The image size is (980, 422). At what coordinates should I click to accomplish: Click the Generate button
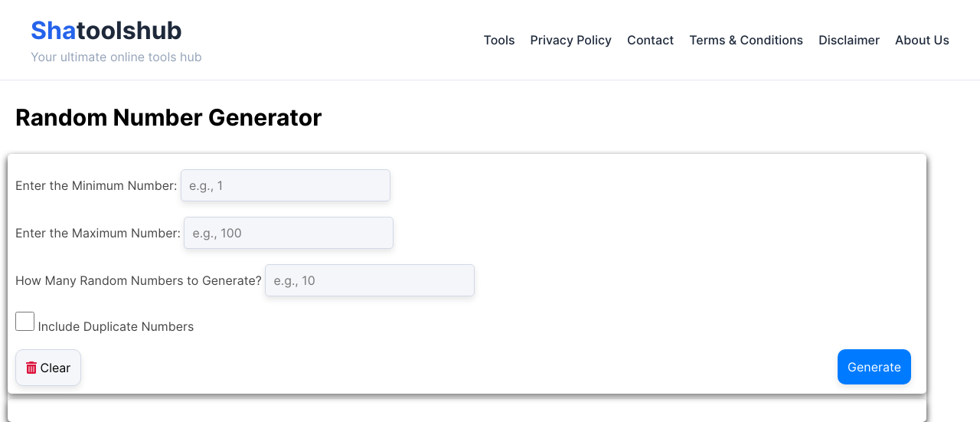click(x=874, y=367)
